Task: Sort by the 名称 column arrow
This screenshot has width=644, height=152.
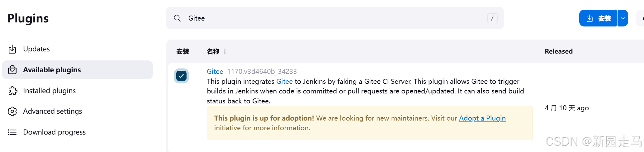Action: 225,51
